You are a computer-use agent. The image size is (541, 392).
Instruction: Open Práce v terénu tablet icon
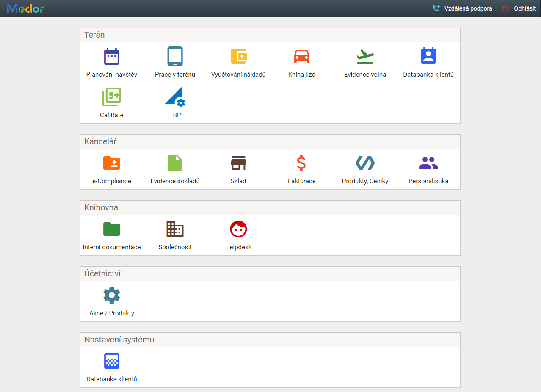(x=175, y=56)
